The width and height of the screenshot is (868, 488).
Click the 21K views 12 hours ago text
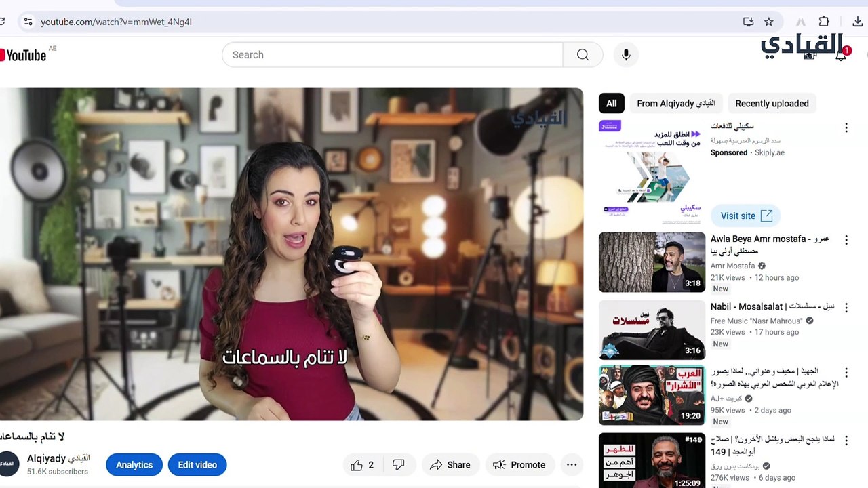pyautogui.click(x=755, y=278)
